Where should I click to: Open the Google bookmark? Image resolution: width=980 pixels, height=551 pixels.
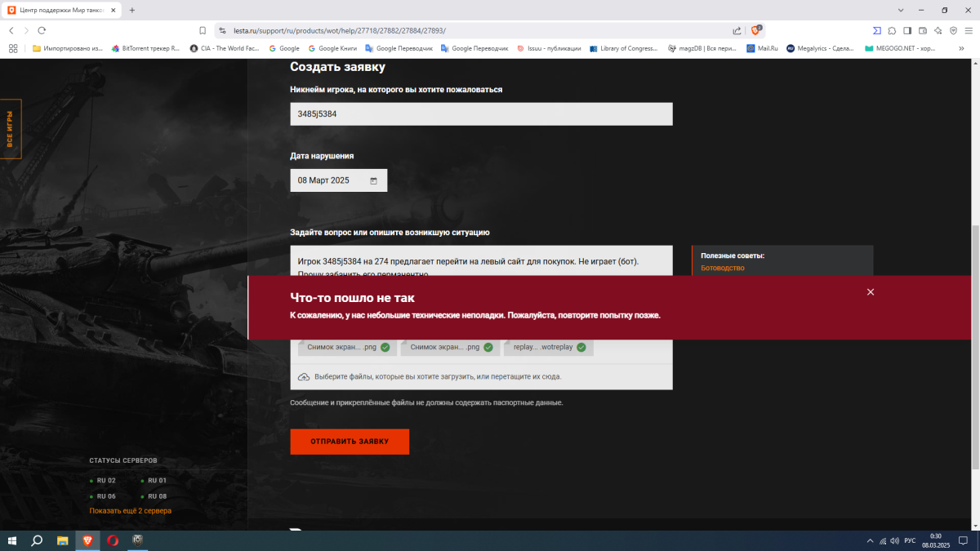pyautogui.click(x=283, y=48)
